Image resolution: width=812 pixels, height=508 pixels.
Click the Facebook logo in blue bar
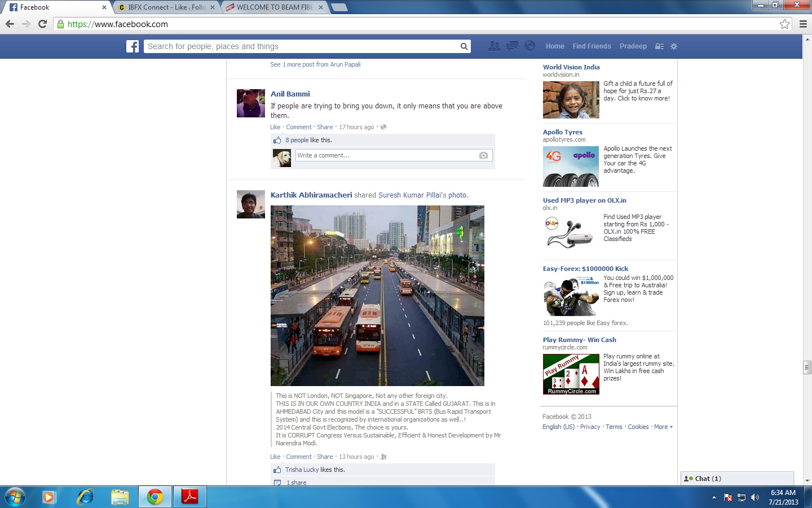click(x=133, y=46)
